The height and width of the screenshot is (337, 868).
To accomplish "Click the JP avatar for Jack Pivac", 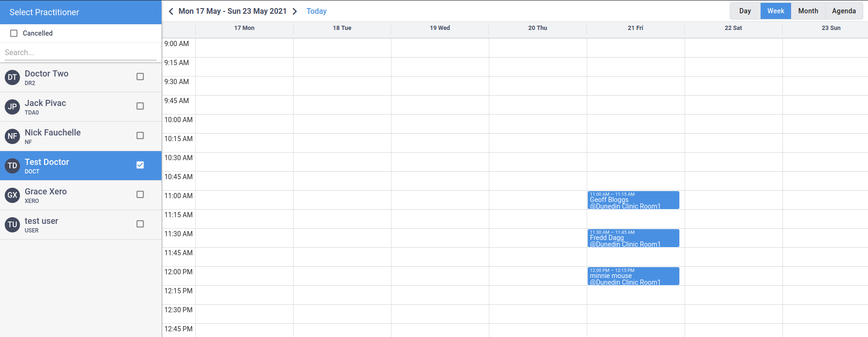I will click(12, 106).
